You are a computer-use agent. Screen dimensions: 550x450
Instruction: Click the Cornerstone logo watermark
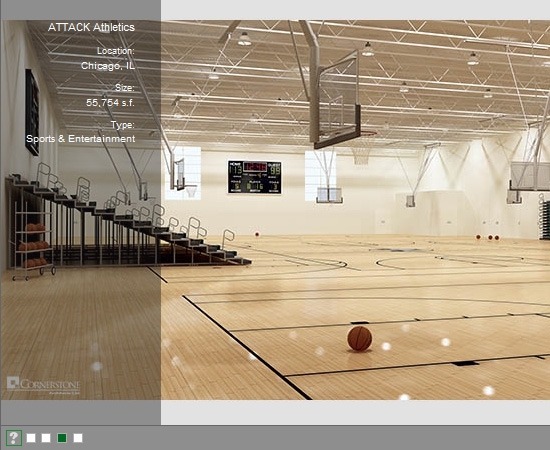coord(43,385)
